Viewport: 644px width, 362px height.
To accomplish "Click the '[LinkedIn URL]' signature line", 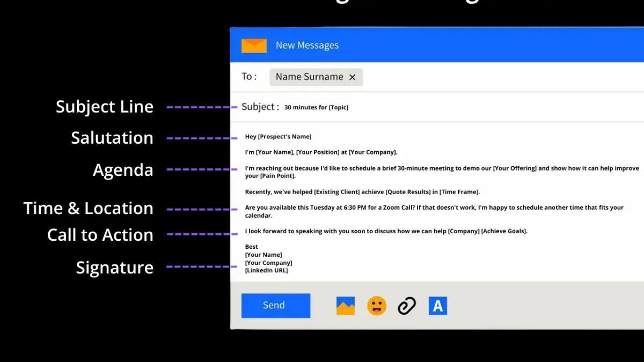I will click(x=266, y=270).
